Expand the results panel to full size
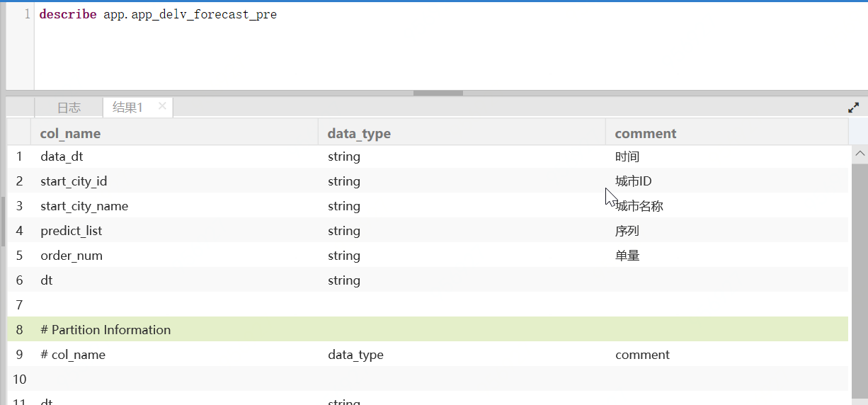868x405 pixels. pos(853,108)
